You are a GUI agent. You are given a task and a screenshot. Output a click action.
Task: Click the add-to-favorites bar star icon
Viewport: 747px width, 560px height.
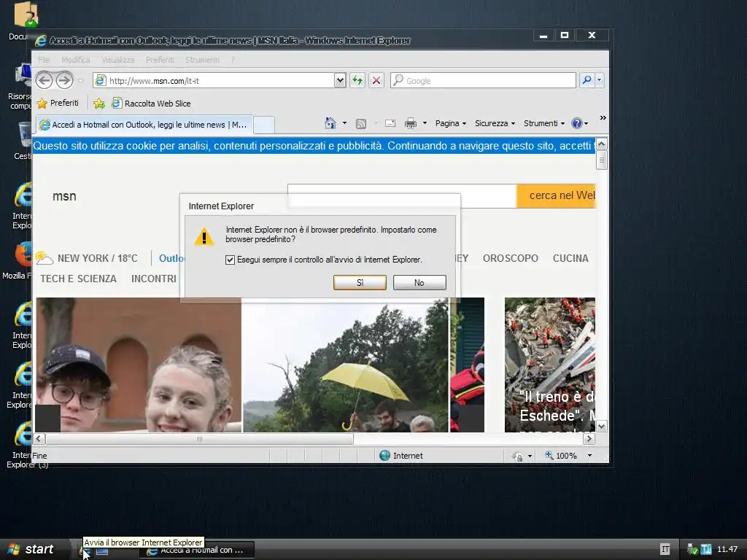(x=99, y=104)
